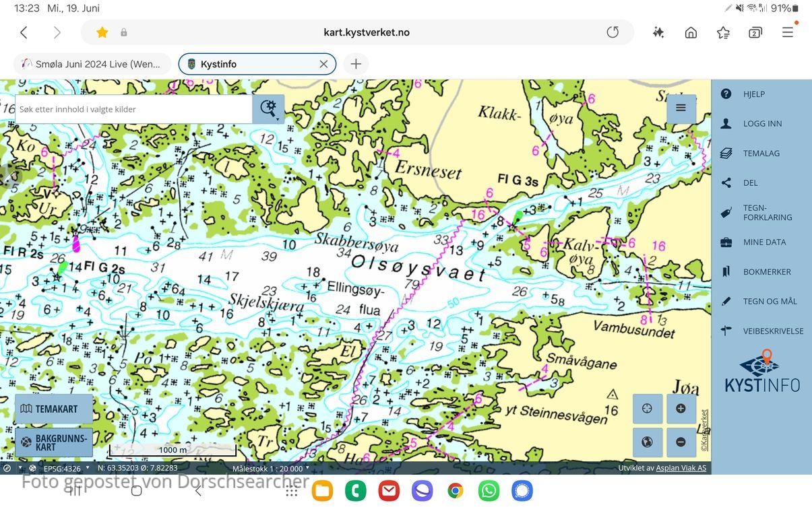The image size is (812, 507).
Task: Open the Hjelp help icon
Action: click(726, 94)
